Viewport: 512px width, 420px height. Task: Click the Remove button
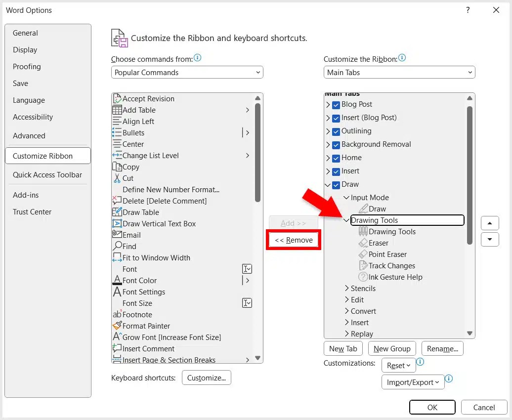point(294,240)
